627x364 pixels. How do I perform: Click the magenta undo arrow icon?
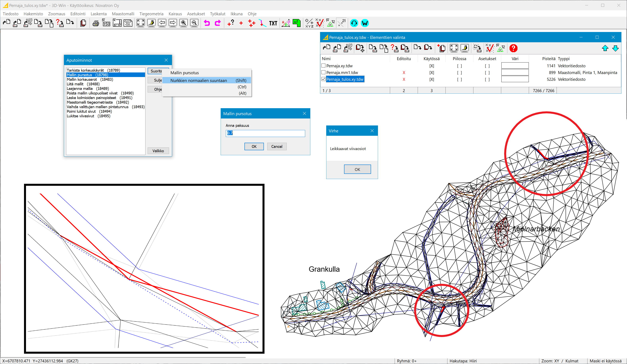pyautogui.click(x=207, y=23)
